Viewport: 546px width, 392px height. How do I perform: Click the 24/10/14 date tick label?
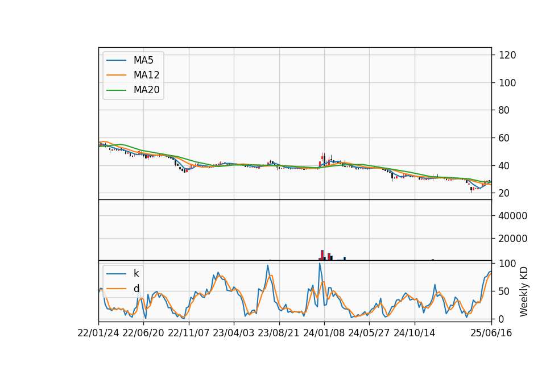415,333
